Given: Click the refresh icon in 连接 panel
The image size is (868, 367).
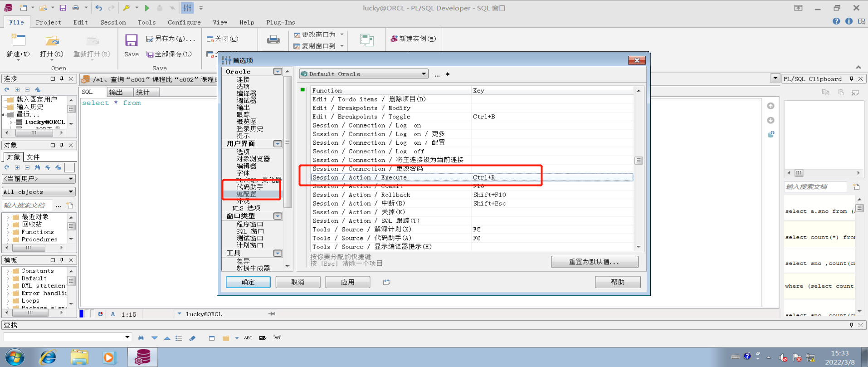Looking at the screenshot, I should 7,90.
